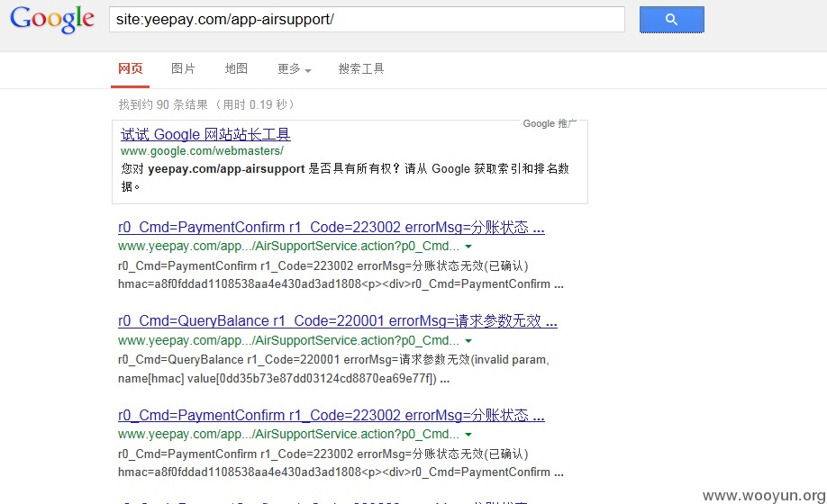827x504 pixels.
Task: Select the 网页 tab
Action: click(131, 68)
